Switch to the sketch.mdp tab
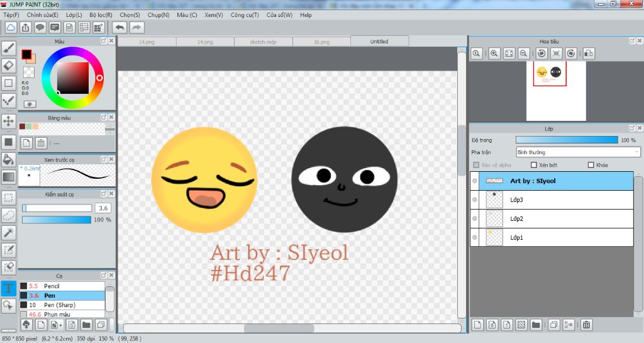Viewport: 644px width, 343px height. (264, 42)
